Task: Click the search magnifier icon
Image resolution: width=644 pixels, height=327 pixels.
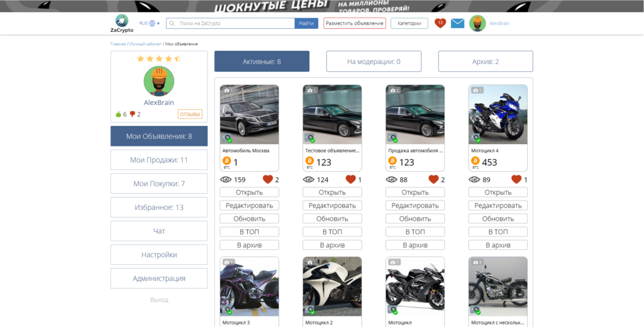Action: pyautogui.click(x=172, y=23)
